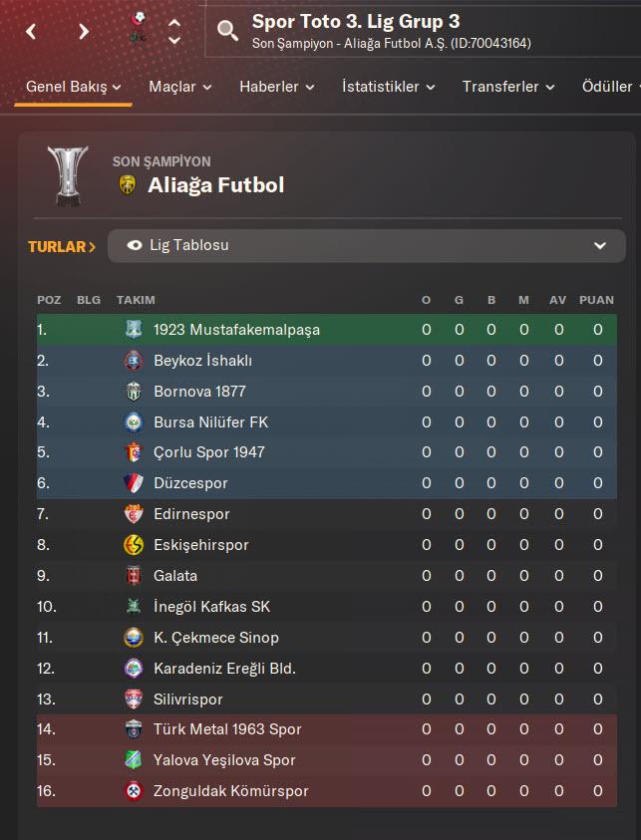Click the Zonguldak Kömürspor club badge
Image resolution: width=641 pixels, height=840 pixels.
click(134, 791)
